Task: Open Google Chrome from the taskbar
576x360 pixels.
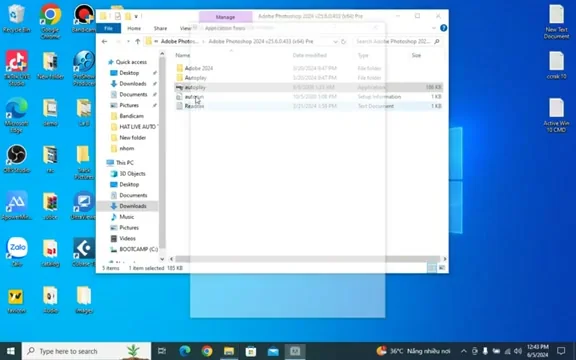Action: (207, 351)
